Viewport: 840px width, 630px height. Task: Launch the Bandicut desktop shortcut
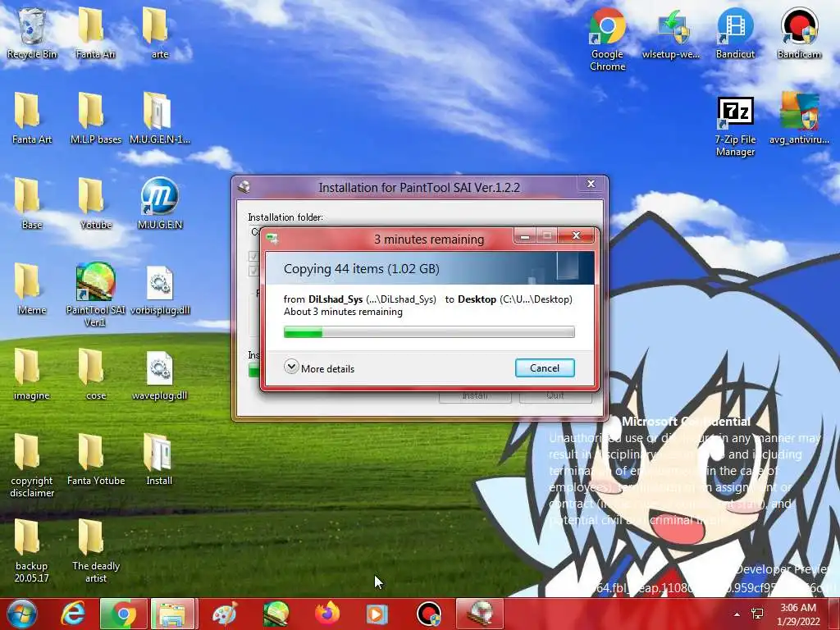point(735,33)
